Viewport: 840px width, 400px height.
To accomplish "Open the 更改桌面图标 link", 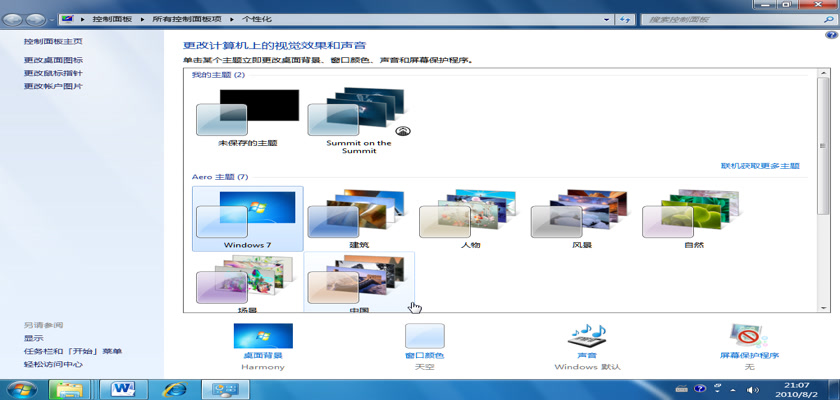I will point(54,60).
